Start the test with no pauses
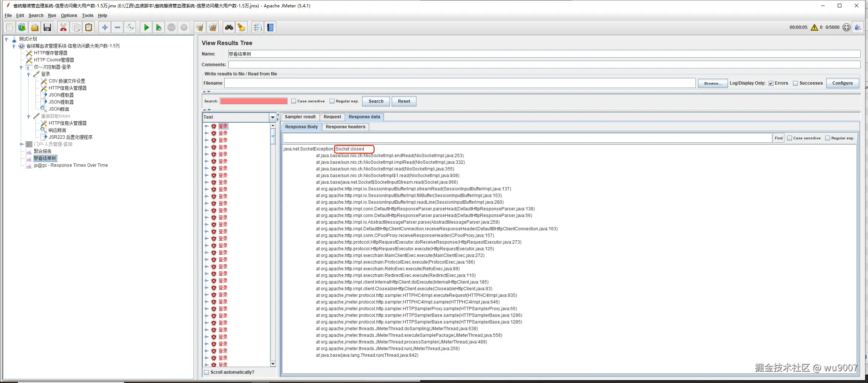Screen dimensions: 868x383 (159, 27)
